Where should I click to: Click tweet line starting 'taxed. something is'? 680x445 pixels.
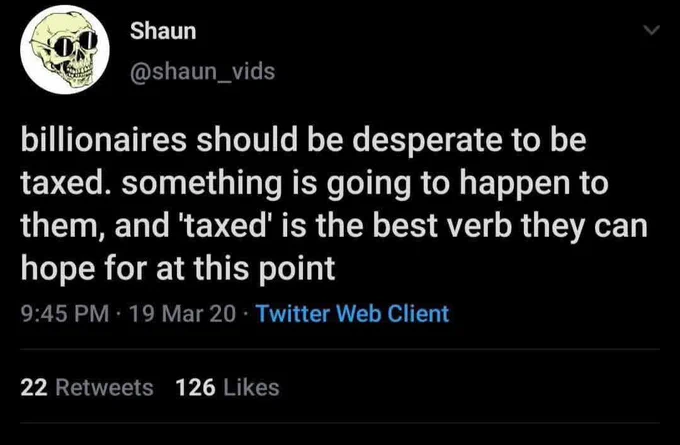314,184
